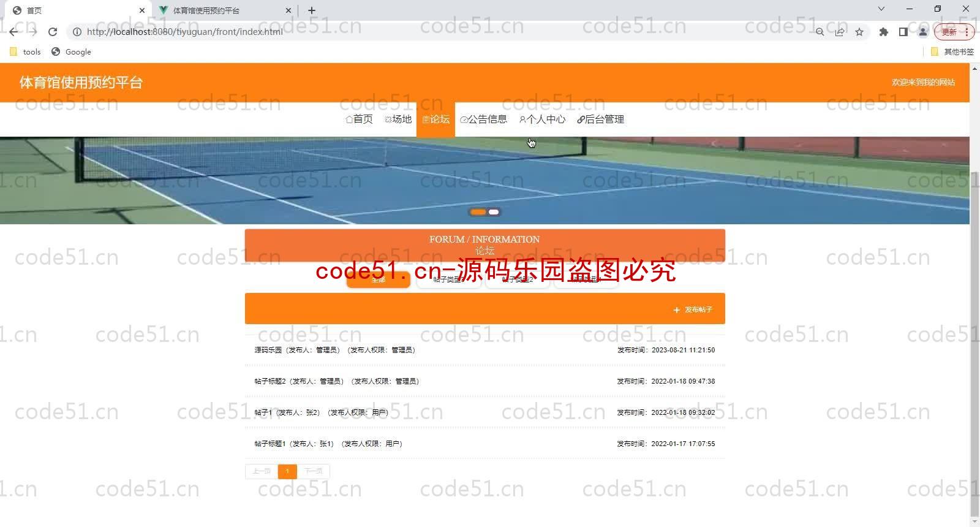Open a new browser tab with plus
The width and height of the screenshot is (980, 527).
[x=312, y=10]
